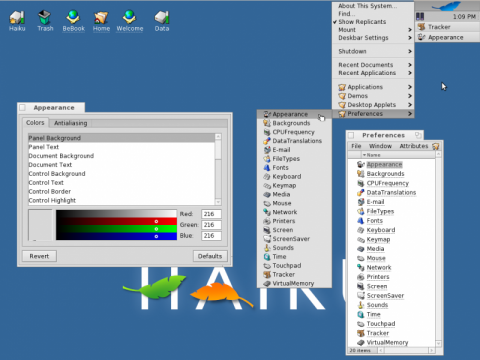The width and height of the screenshot is (480, 360).
Task: Expand the Preferences submenu entry
Action: (373, 114)
